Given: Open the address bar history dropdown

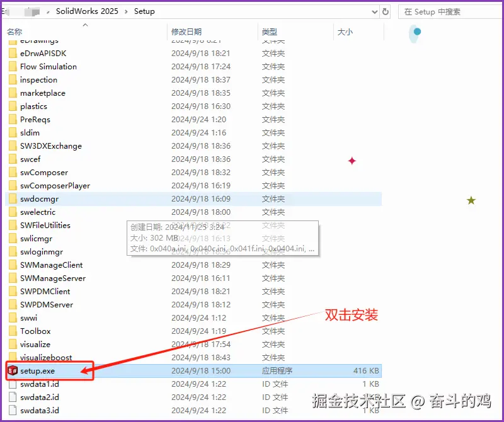Looking at the screenshot, I should click(374, 12).
